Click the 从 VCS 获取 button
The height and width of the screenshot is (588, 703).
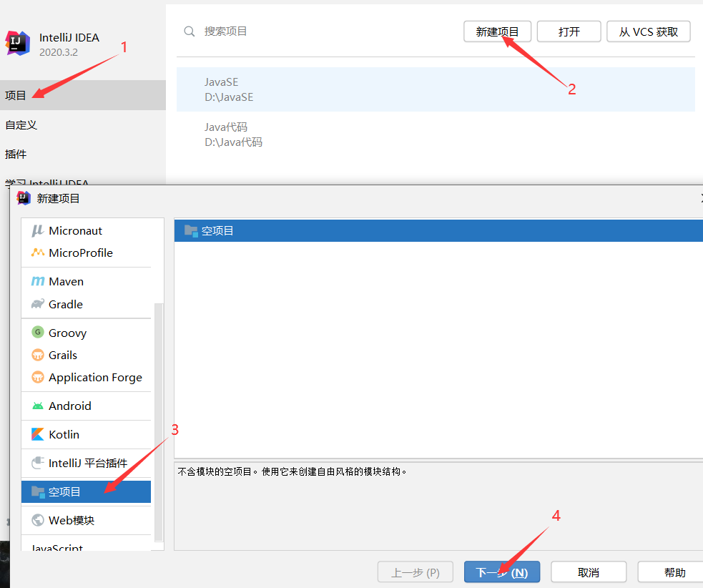(649, 32)
